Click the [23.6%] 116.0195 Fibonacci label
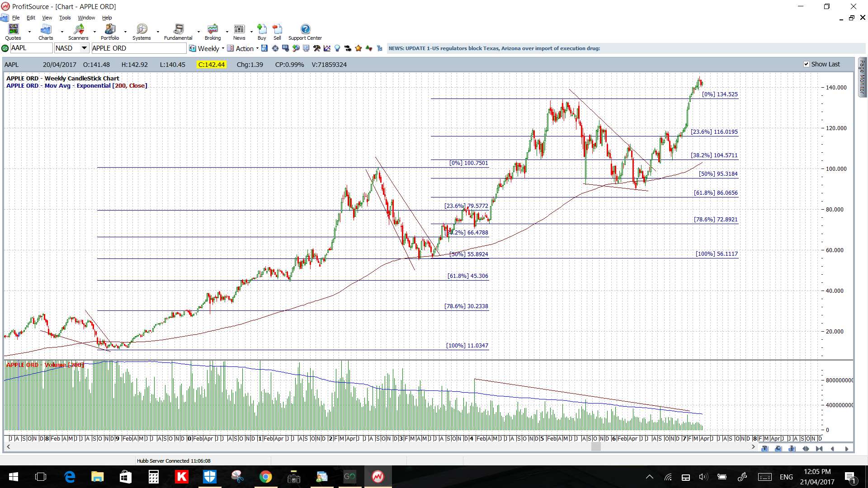This screenshot has width=868, height=488. coord(714,132)
